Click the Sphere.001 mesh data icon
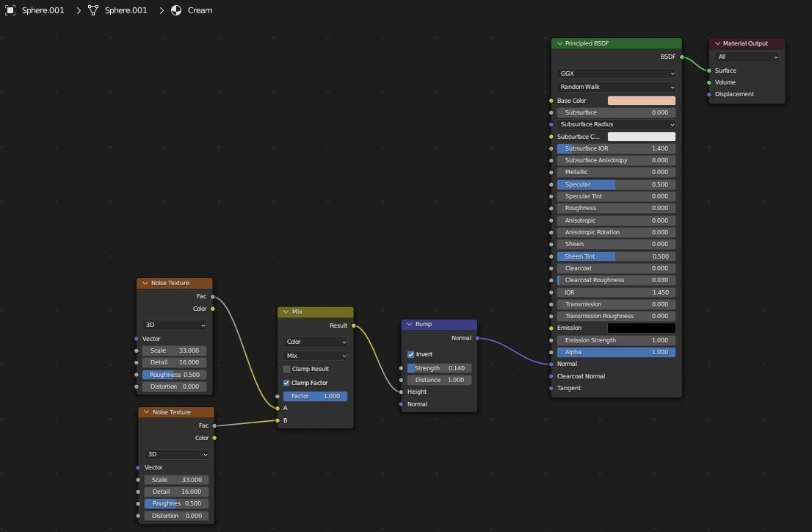 pyautogui.click(x=93, y=10)
